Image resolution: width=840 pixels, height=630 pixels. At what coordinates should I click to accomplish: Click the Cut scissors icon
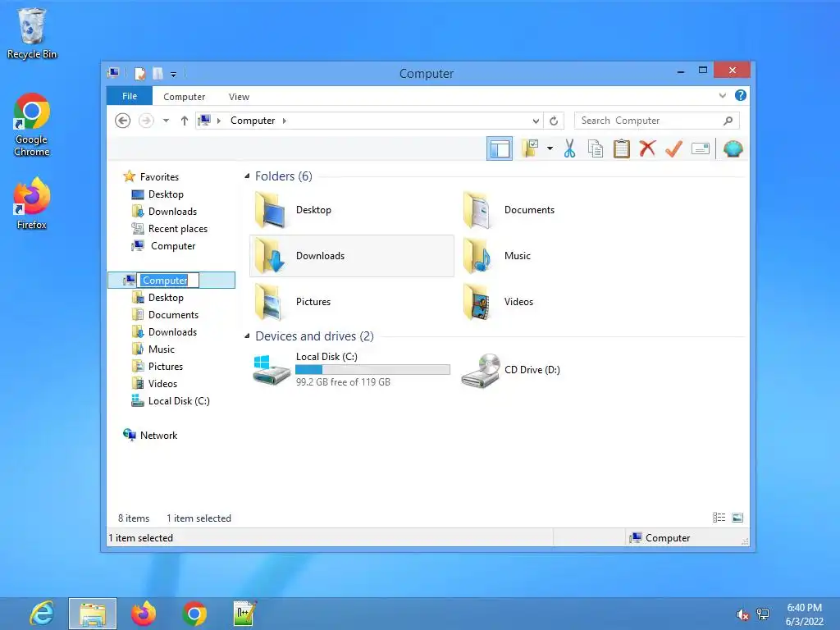tap(569, 148)
